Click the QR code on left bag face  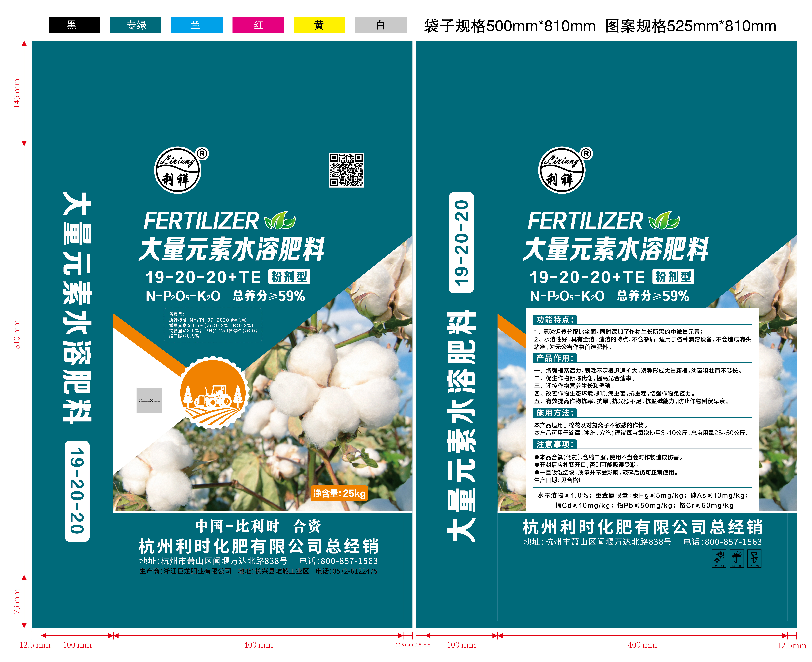[x=346, y=170]
